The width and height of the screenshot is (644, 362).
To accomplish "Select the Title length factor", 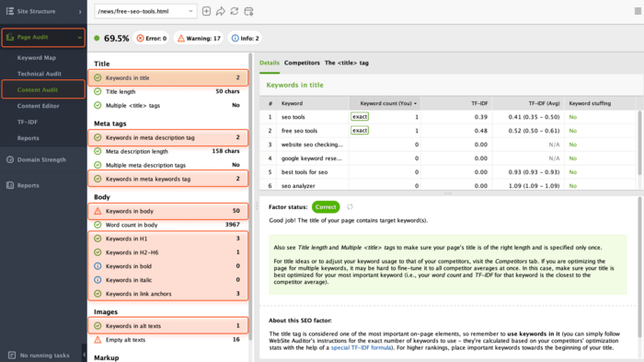I will [168, 91].
